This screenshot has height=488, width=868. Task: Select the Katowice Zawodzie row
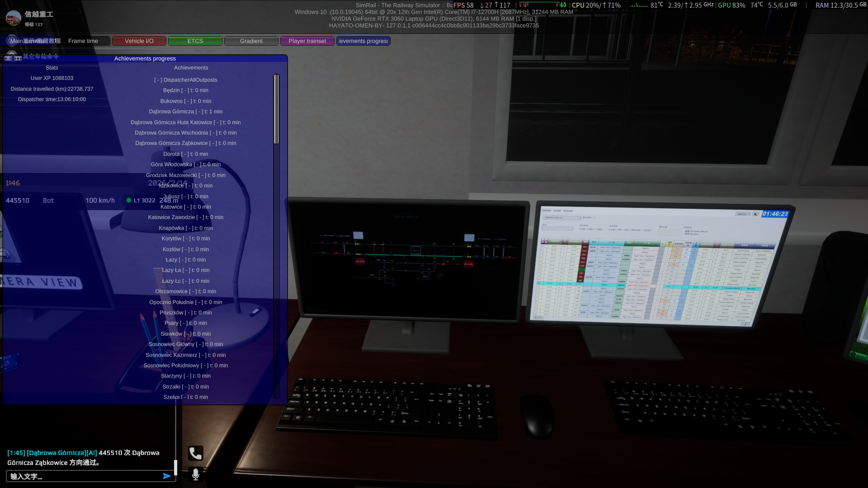tap(186, 217)
